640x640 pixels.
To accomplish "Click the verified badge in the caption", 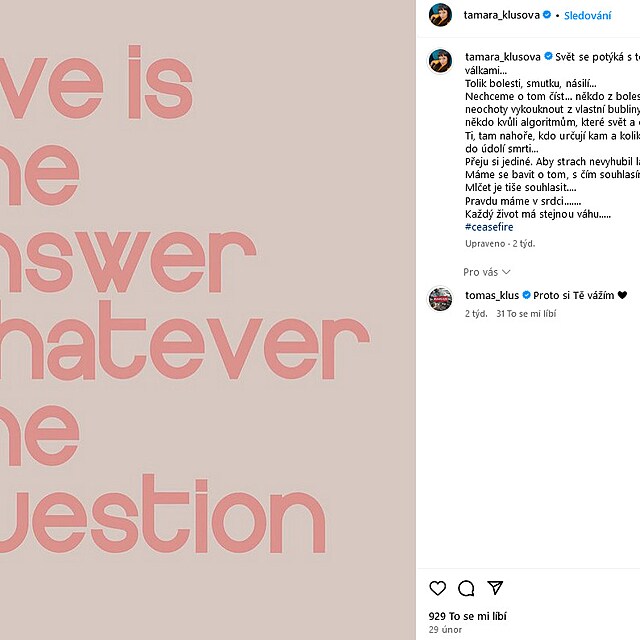I will [x=547, y=56].
